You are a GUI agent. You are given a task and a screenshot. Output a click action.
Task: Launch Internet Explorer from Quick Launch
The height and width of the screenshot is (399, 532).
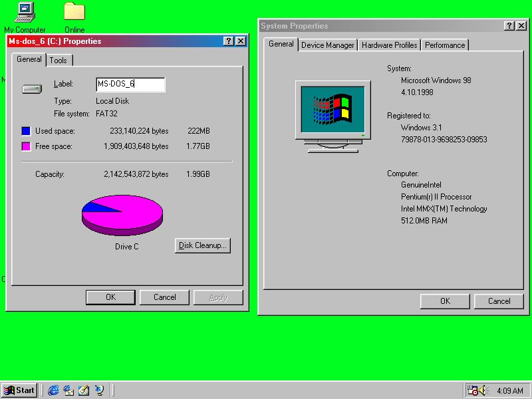[53, 390]
